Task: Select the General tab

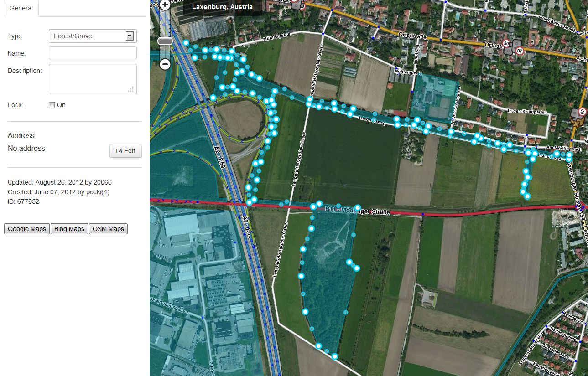Action: [21, 8]
